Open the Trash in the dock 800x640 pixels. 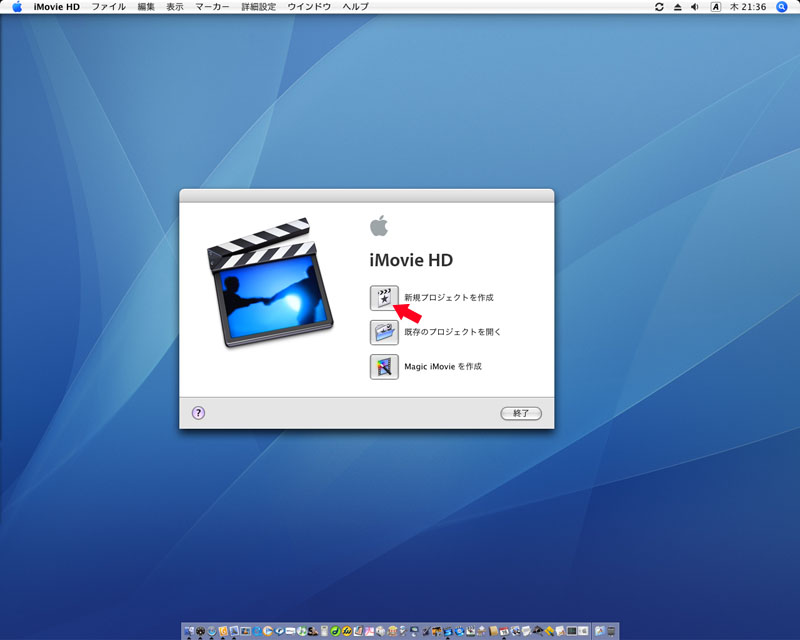[611, 631]
